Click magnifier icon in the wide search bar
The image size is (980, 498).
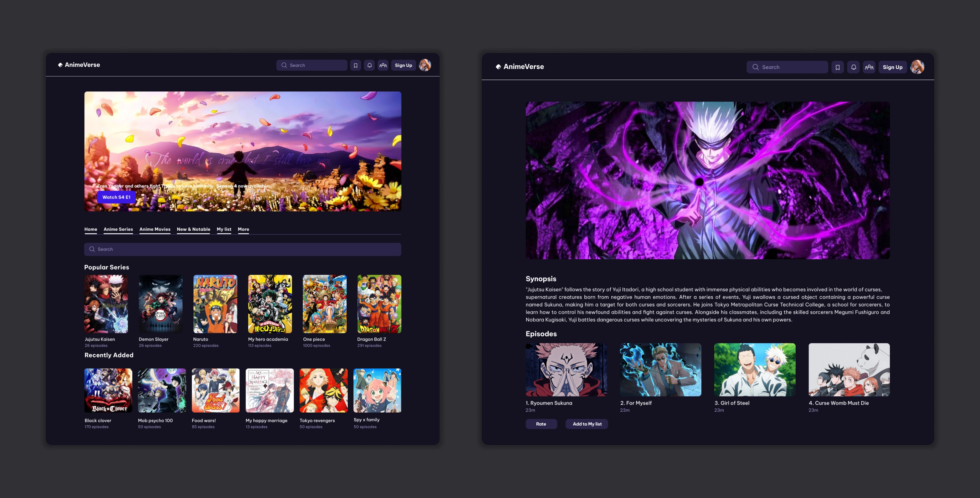(92, 250)
